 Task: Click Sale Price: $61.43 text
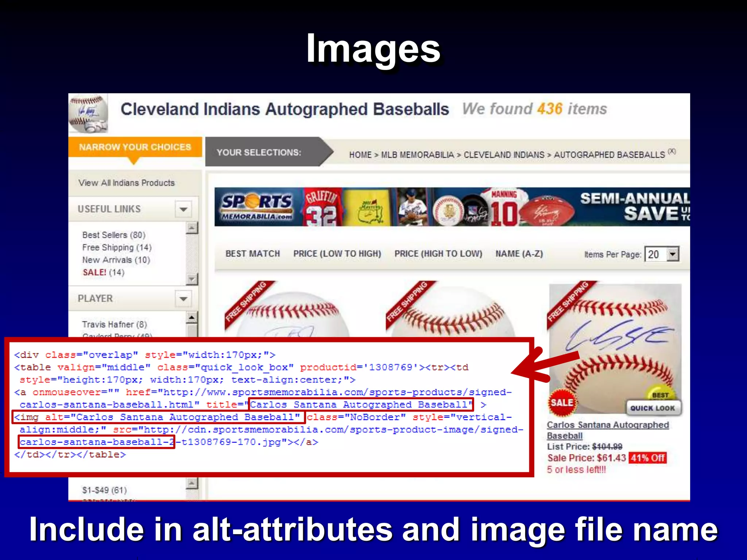coord(587,458)
